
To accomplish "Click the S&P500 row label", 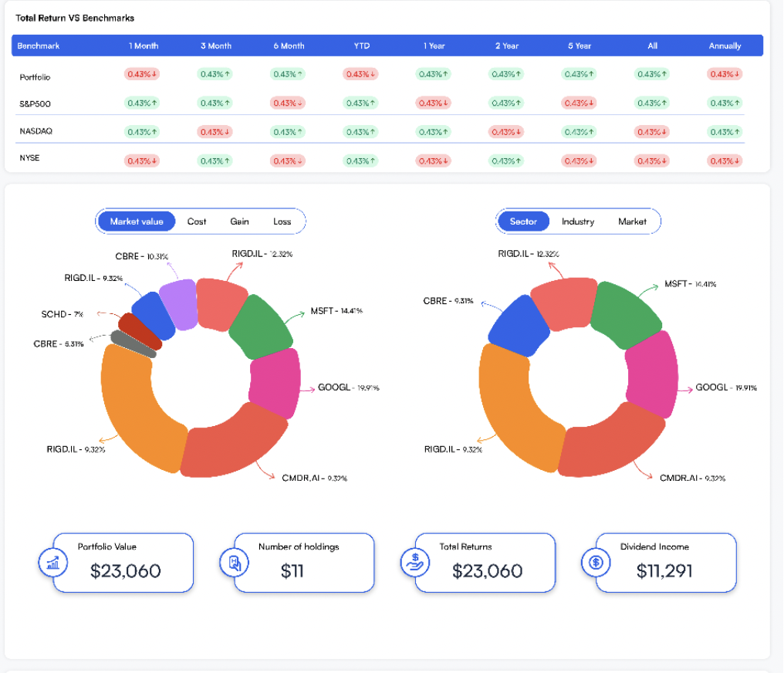I will tap(35, 104).
